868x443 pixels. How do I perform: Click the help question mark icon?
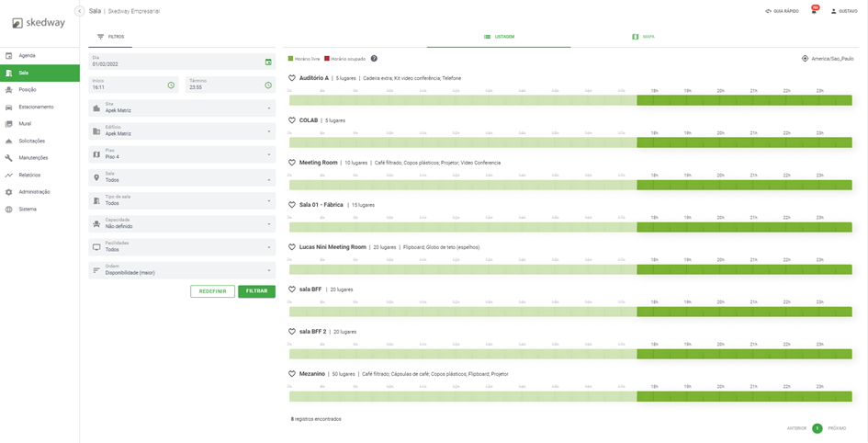[x=374, y=59]
